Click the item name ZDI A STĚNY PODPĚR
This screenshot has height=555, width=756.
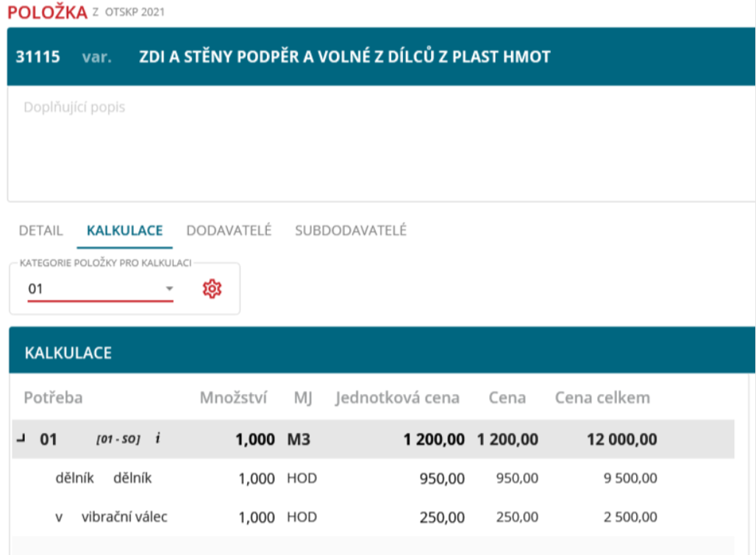click(x=344, y=57)
